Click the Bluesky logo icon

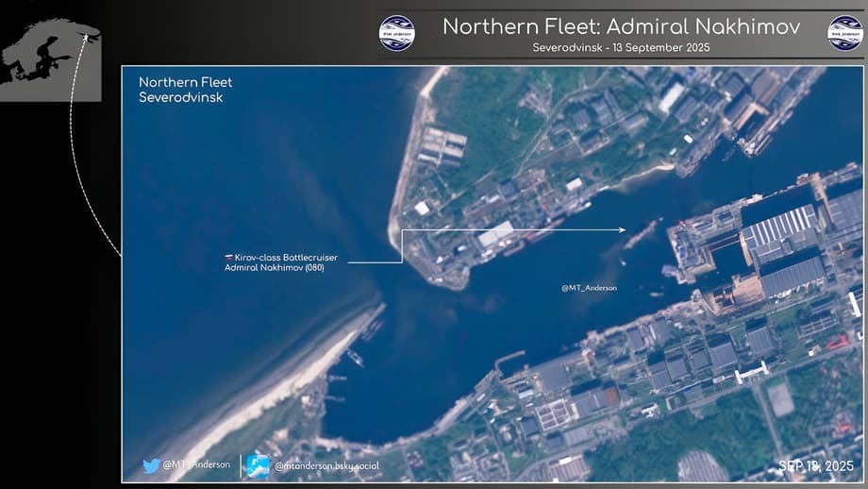point(258,466)
